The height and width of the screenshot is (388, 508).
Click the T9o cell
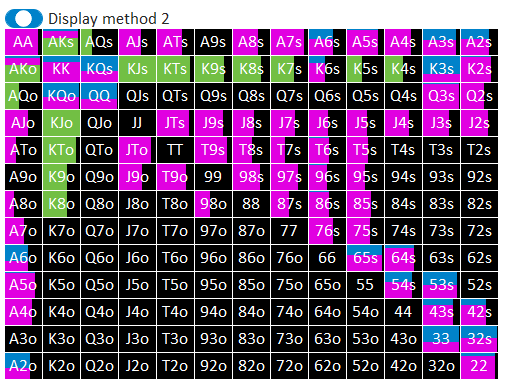pyautogui.click(x=175, y=177)
